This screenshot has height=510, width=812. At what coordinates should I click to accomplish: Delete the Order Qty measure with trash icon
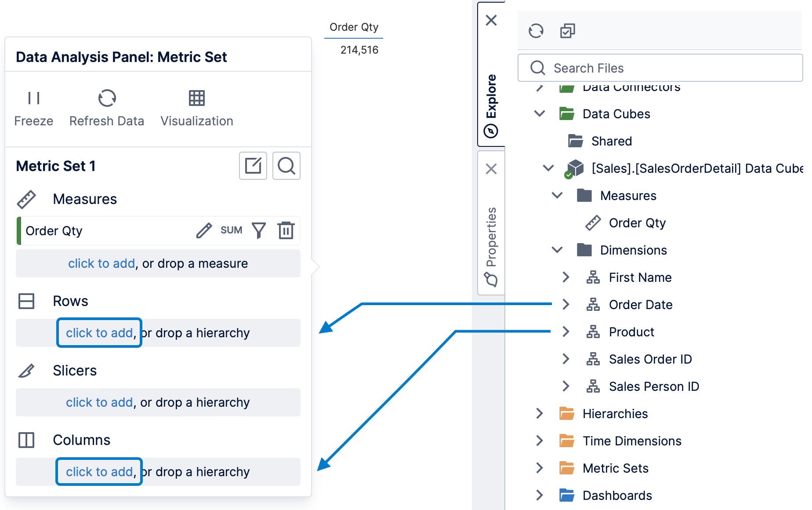click(x=286, y=230)
